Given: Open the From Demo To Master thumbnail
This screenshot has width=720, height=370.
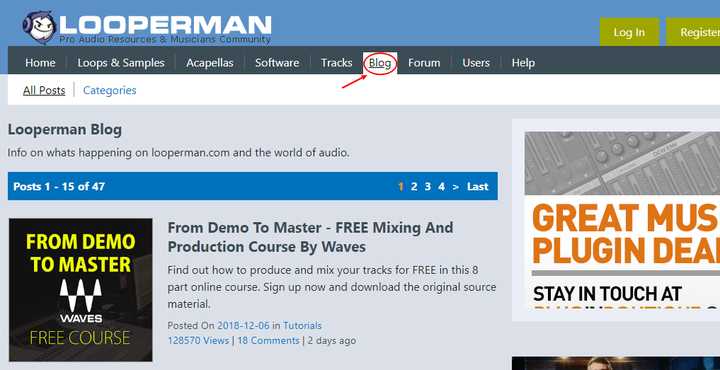Looking at the screenshot, I should (x=80, y=290).
